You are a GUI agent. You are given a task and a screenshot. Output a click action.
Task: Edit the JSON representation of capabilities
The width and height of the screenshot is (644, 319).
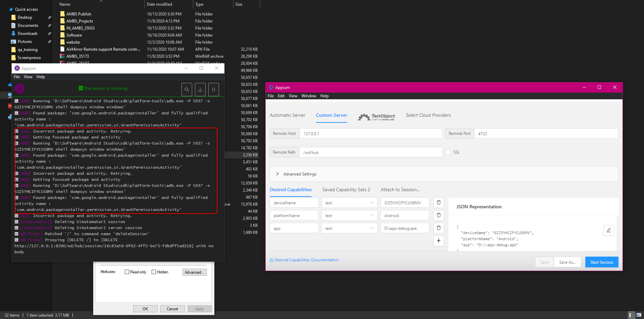[609, 230]
